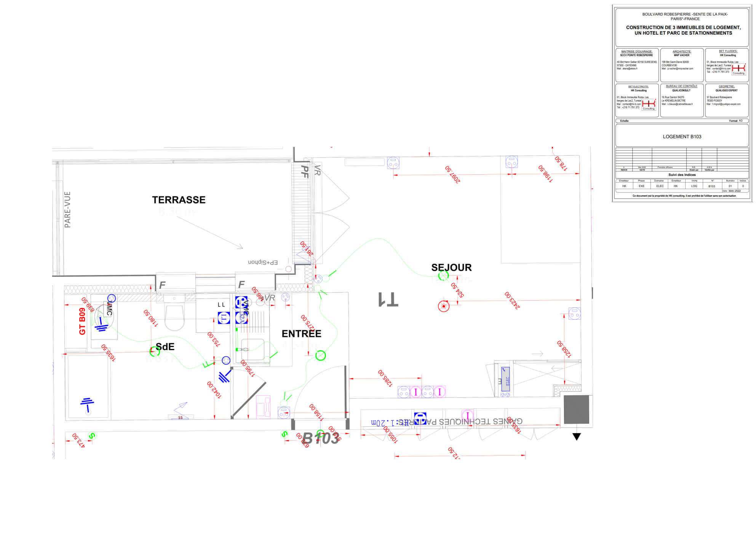Click the solid blue socket in GAINES TECHNIQUES
This screenshot has width=756, height=534.
tap(420, 418)
